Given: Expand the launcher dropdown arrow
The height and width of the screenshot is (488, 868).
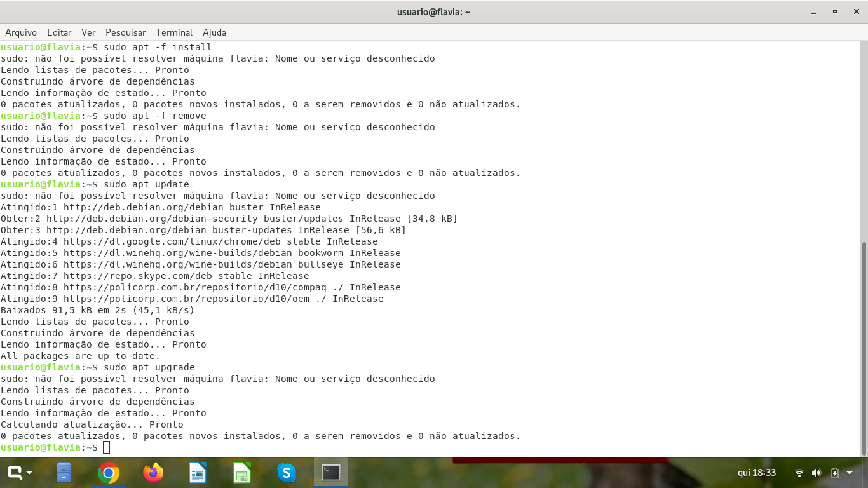Looking at the screenshot, I should click(x=29, y=473).
